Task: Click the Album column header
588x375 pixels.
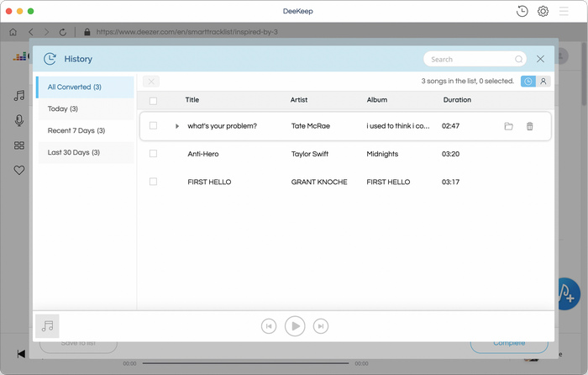Action: [377, 100]
